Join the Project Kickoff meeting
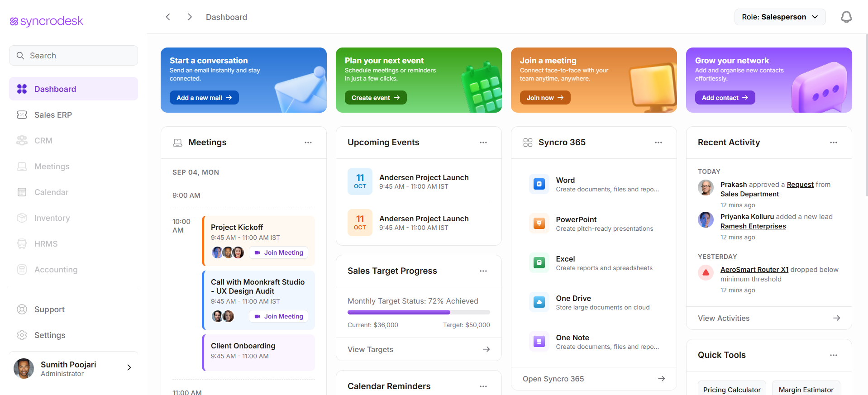The height and width of the screenshot is (395, 868). (278, 252)
